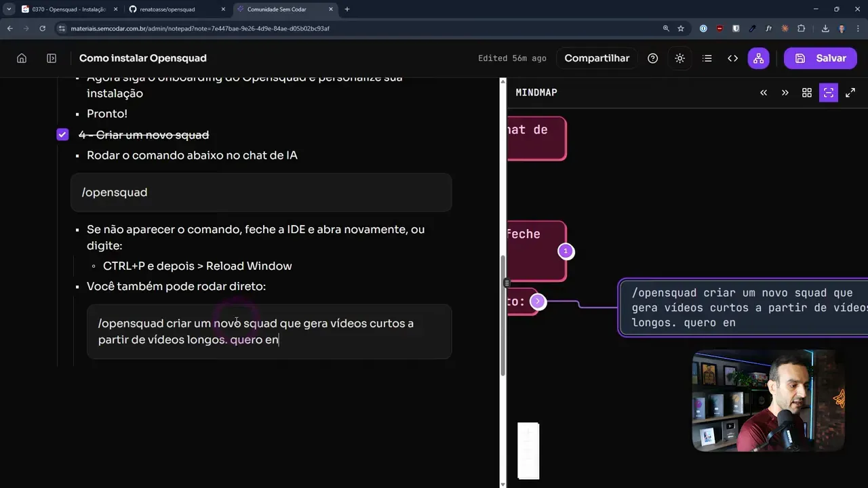Open the code view icon
868x488 pixels.
pyautogui.click(x=732, y=58)
